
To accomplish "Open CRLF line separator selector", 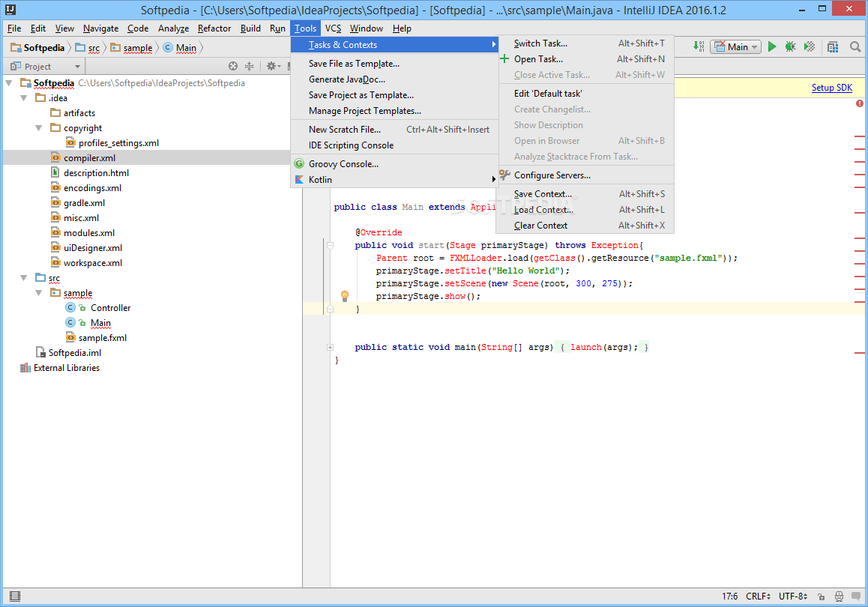I will click(758, 596).
